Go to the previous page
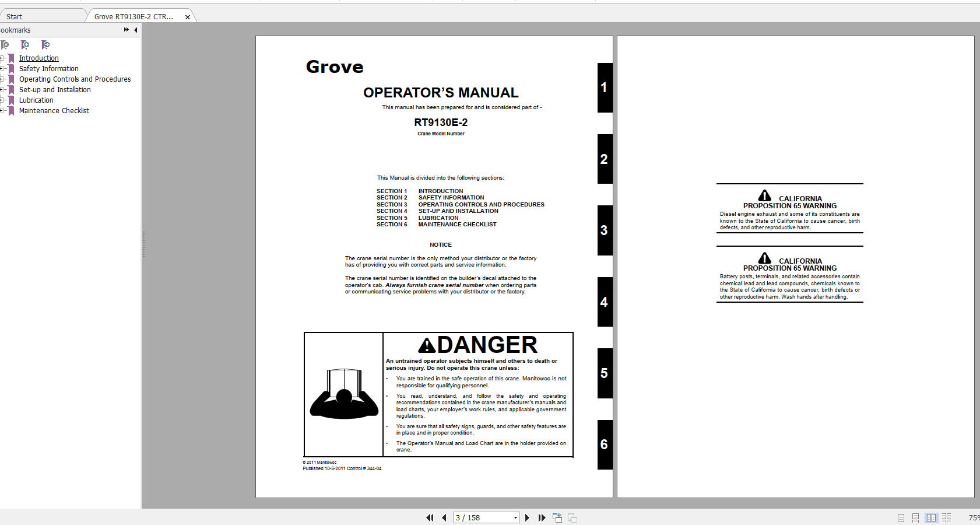 444,517
